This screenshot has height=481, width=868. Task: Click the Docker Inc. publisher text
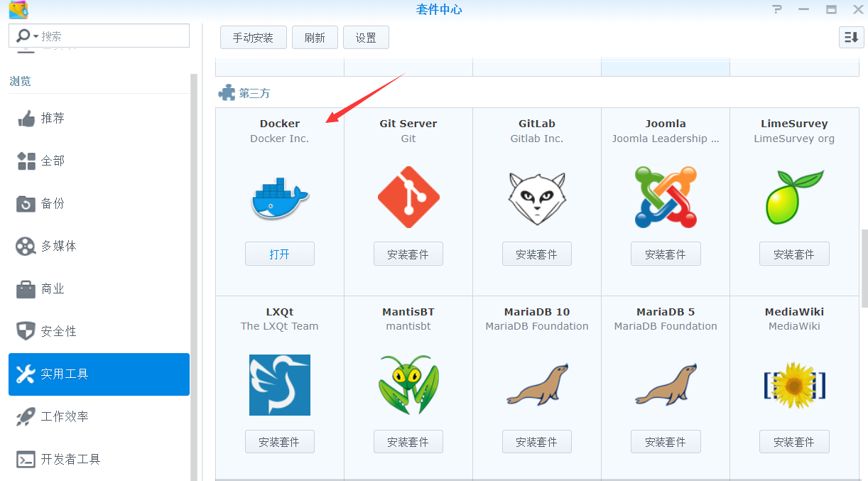[280, 139]
